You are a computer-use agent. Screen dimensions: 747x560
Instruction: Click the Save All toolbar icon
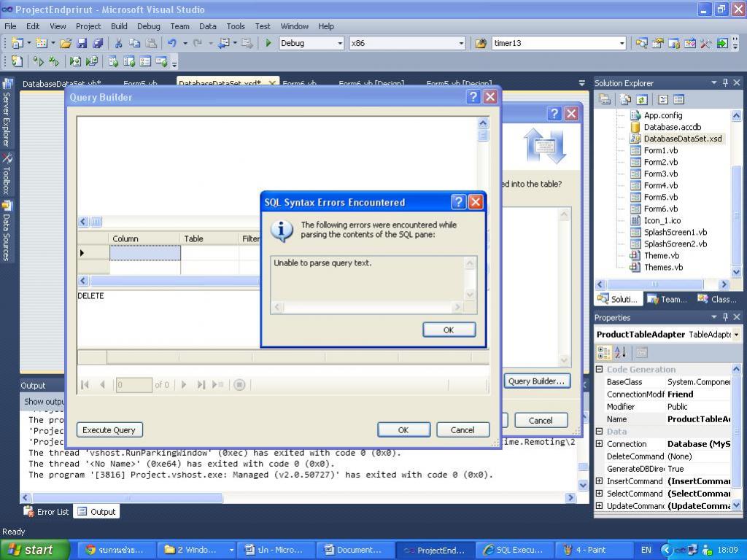tap(98, 44)
